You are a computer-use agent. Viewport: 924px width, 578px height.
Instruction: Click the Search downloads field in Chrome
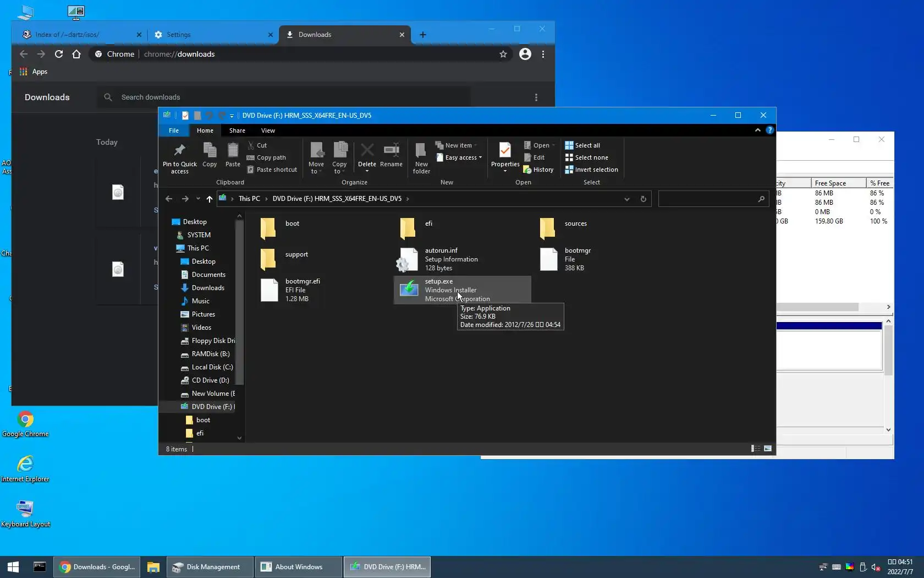[x=283, y=97]
